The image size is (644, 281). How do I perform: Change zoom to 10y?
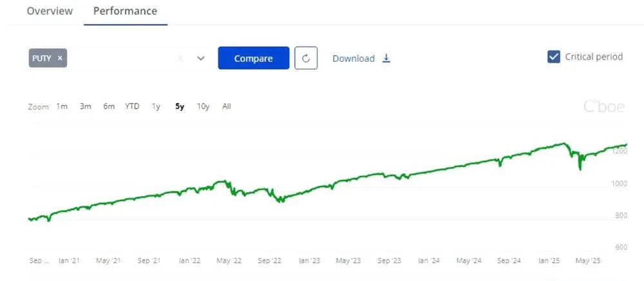click(203, 106)
